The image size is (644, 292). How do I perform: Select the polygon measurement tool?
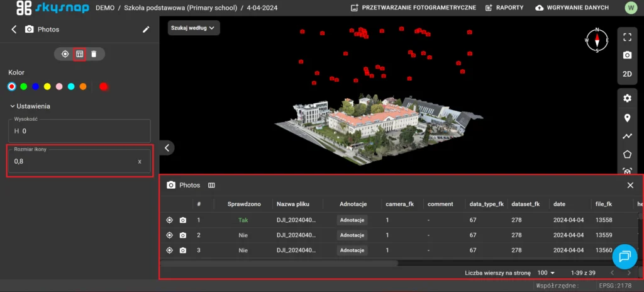(627, 154)
